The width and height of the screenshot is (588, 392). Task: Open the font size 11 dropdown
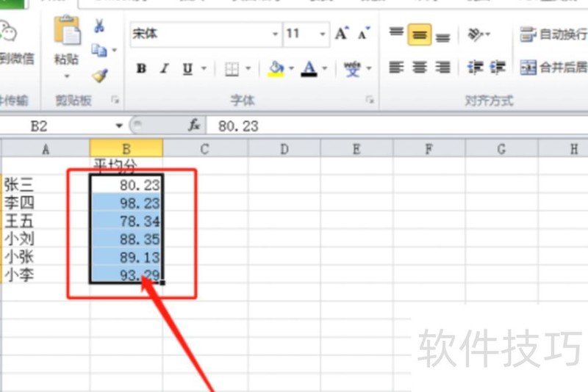(x=323, y=34)
